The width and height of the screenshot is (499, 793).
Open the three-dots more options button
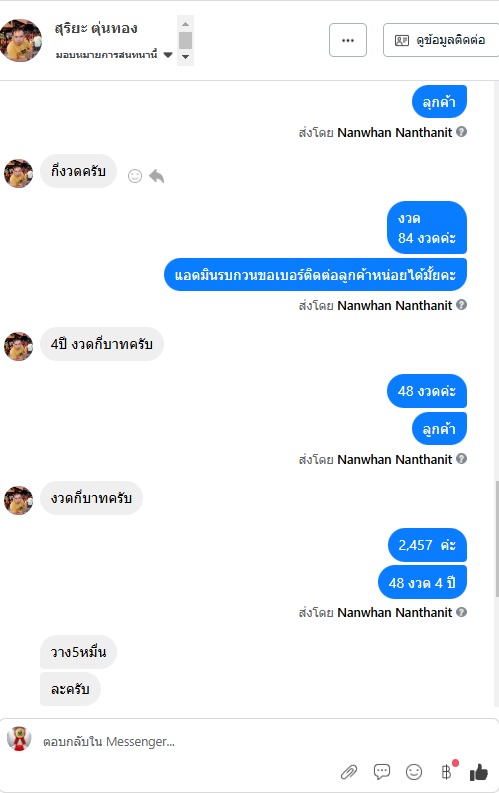tap(348, 40)
